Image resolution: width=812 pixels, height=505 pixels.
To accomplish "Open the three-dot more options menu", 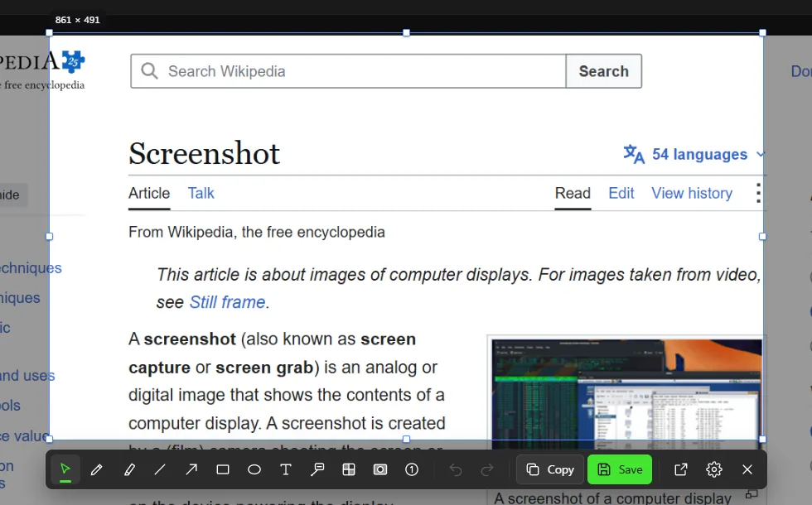I will [758, 193].
